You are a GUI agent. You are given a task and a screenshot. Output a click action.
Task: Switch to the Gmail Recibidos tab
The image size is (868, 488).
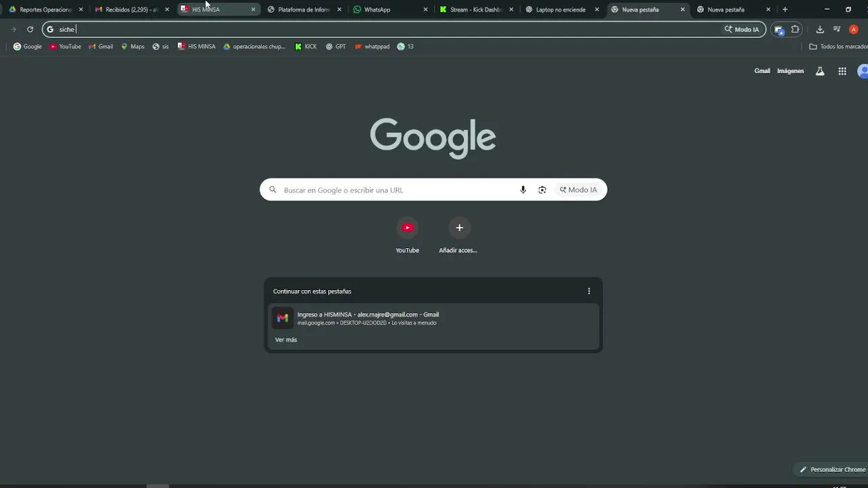coord(131,9)
